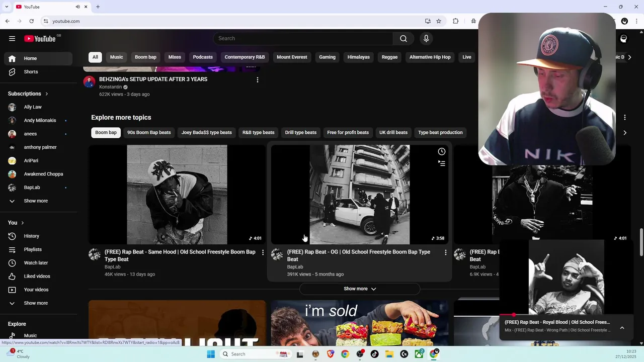The image size is (644, 362).
Task: Expand Show more boom bap videos
Action: tap(360, 289)
